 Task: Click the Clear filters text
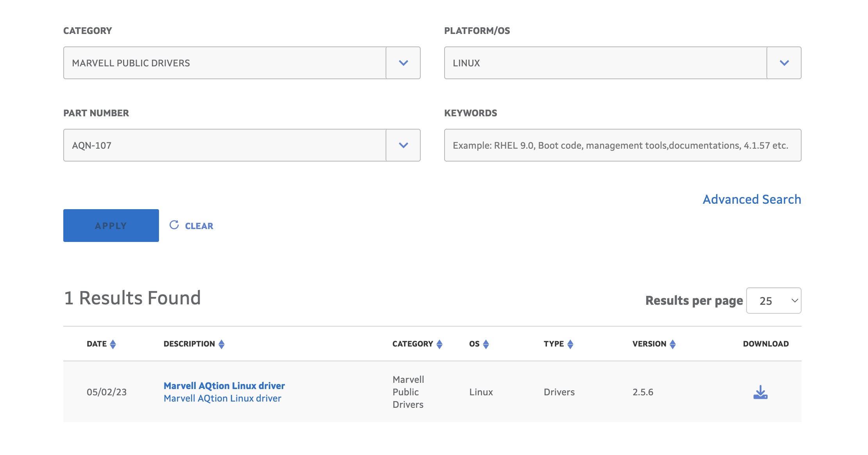click(x=199, y=226)
